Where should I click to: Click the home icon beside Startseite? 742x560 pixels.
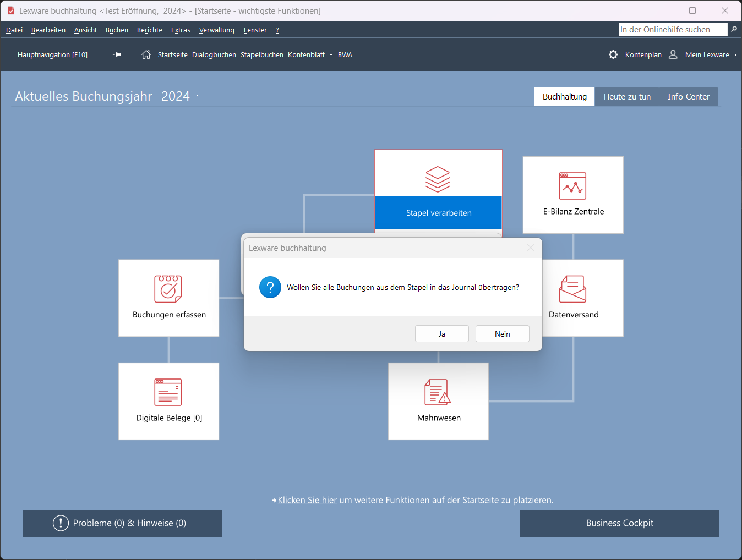pyautogui.click(x=146, y=54)
